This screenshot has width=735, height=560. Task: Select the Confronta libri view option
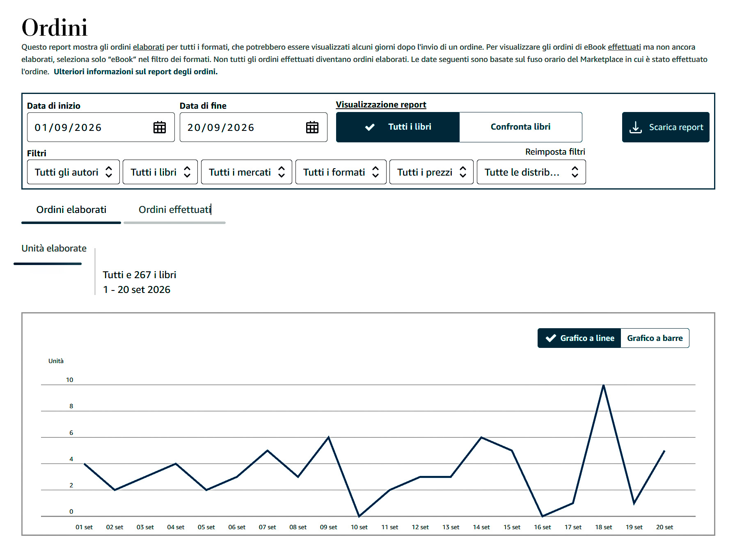[x=520, y=127]
